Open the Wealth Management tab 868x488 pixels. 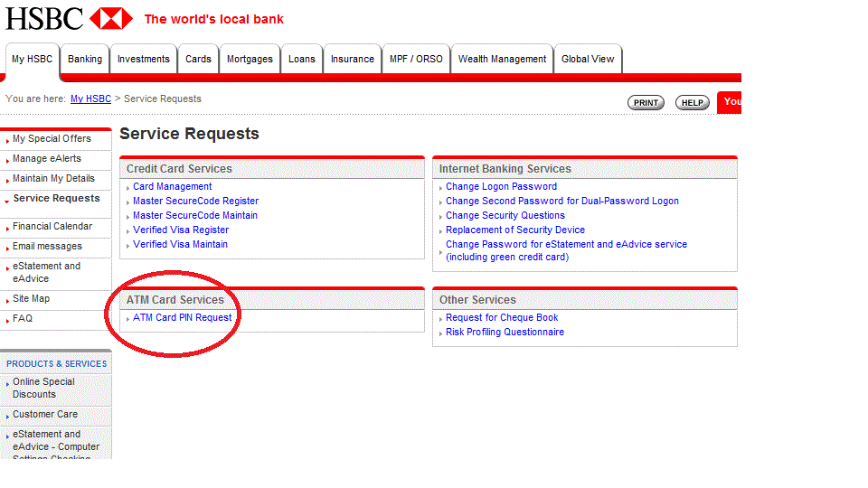click(x=502, y=59)
